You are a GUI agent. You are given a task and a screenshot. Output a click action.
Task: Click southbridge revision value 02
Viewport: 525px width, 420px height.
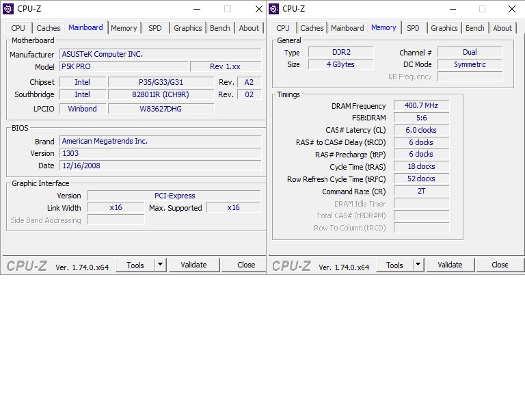pos(249,94)
